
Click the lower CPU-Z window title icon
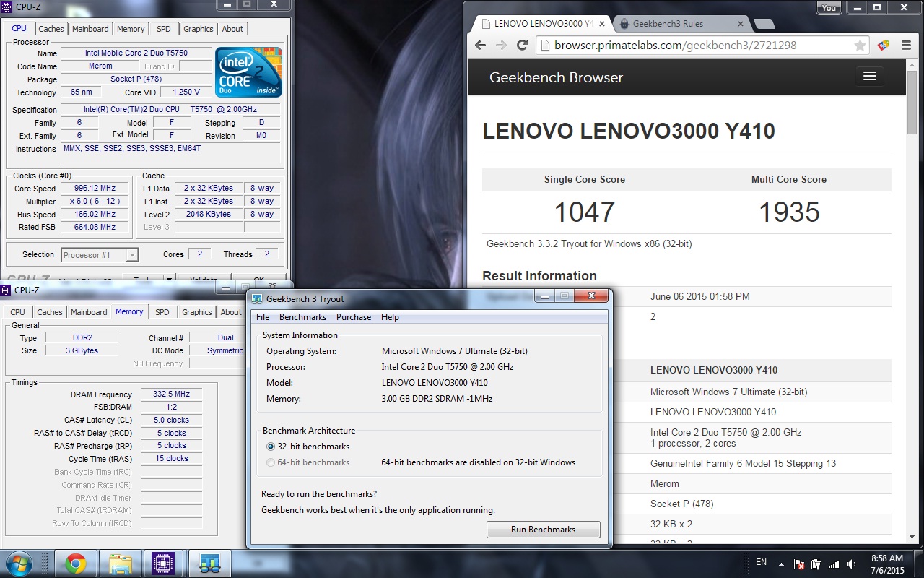click(6, 290)
